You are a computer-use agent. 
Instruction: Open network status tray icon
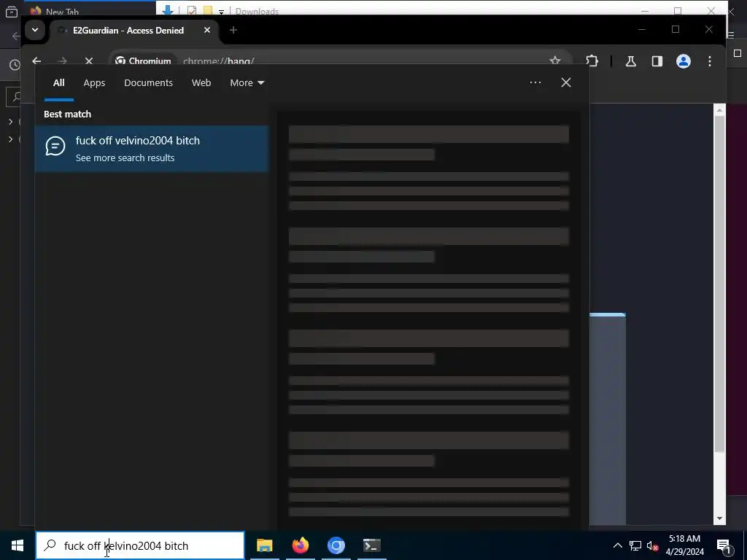pos(635,545)
